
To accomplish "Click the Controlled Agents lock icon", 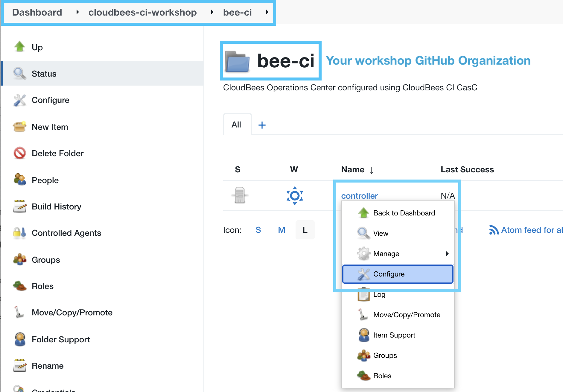I will 20,233.
